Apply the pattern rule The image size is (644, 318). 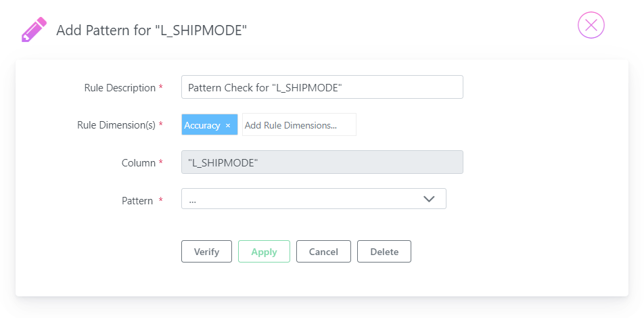pyautogui.click(x=264, y=252)
